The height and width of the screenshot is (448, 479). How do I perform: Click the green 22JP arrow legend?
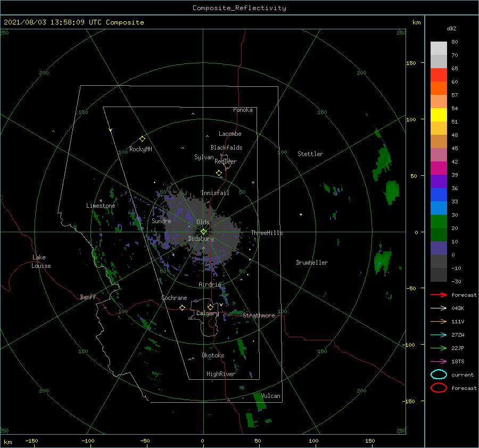pyautogui.click(x=439, y=348)
